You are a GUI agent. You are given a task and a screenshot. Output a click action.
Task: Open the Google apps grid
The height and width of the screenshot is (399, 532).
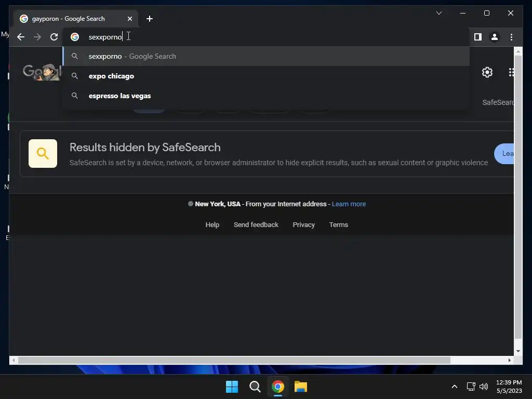pyautogui.click(x=511, y=72)
